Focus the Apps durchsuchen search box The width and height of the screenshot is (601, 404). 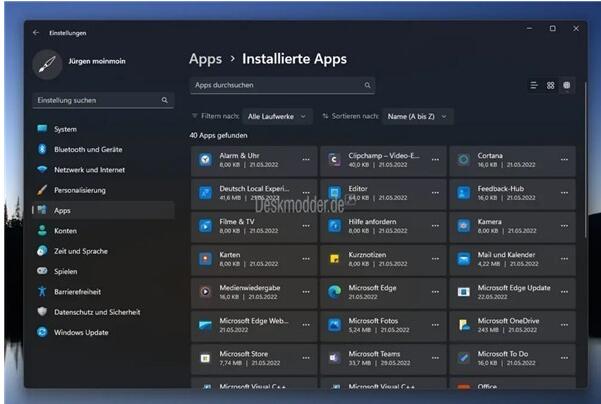point(282,85)
